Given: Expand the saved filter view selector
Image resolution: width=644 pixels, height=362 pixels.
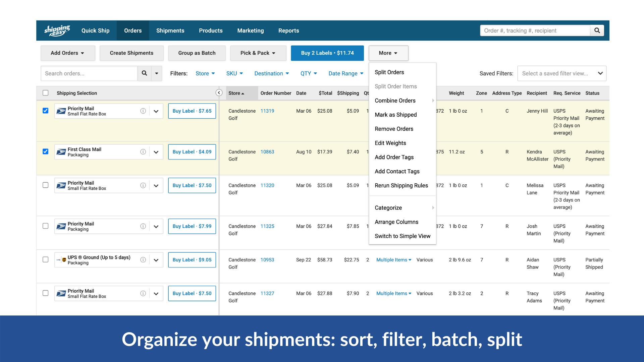Looking at the screenshot, I should [x=562, y=73].
